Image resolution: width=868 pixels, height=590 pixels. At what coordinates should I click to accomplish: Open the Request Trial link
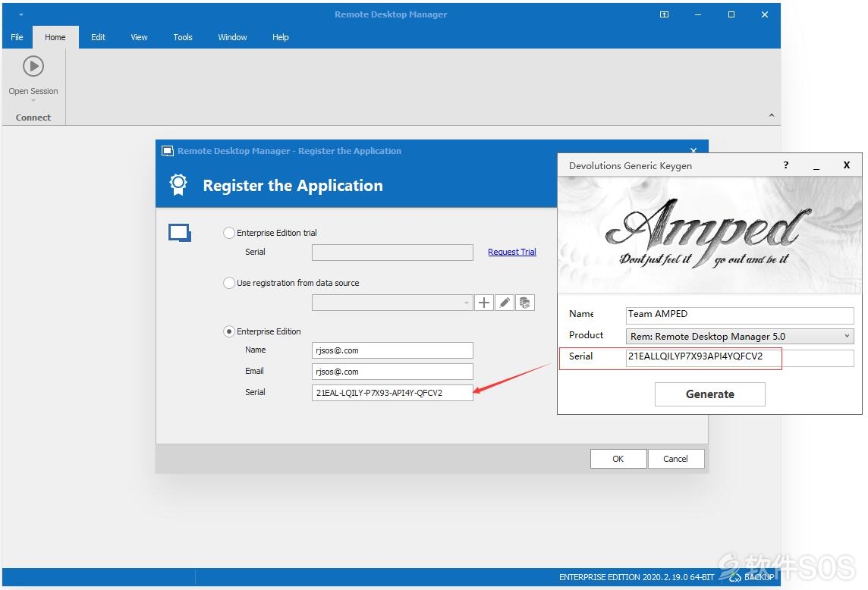(512, 252)
